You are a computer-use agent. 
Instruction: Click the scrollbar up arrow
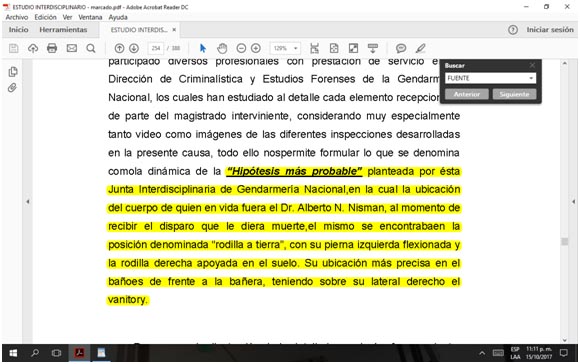564,63
